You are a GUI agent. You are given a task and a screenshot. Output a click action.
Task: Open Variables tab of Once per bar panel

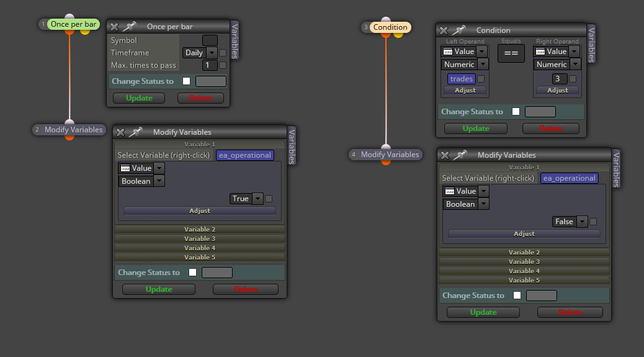[235, 40]
